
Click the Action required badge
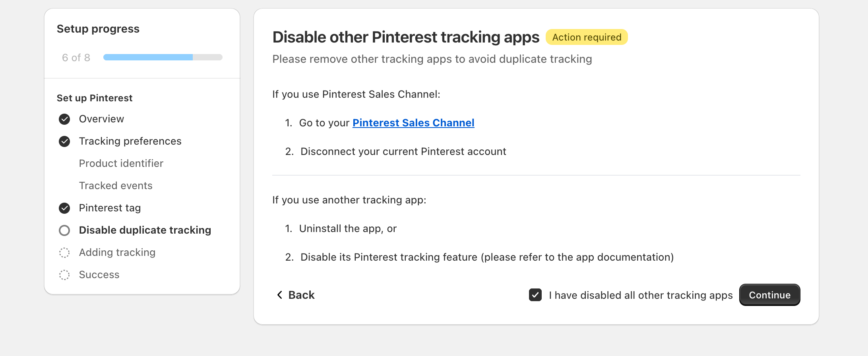tap(587, 37)
